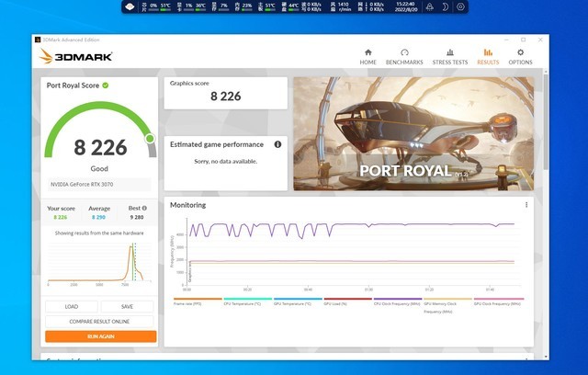Image resolution: width=588 pixels, height=375 pixels.
Task: Click the scrollbar down arrow
Action: click(x=546, y=357)
